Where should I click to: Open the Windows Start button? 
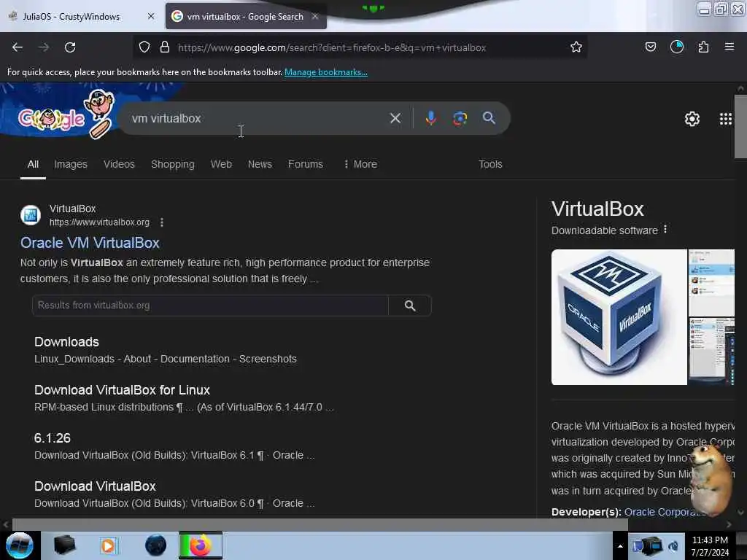pyautogui.click(x=20, y=545)
